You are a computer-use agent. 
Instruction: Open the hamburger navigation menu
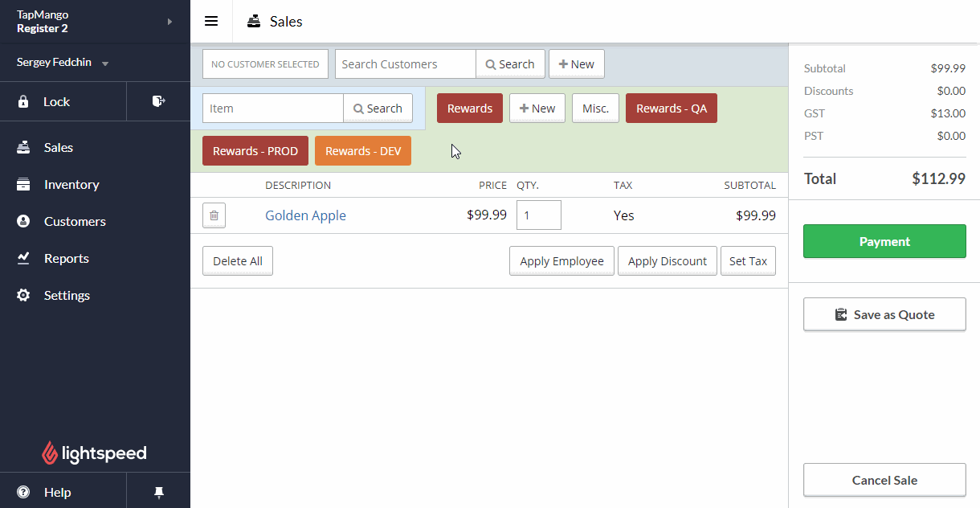211,21
